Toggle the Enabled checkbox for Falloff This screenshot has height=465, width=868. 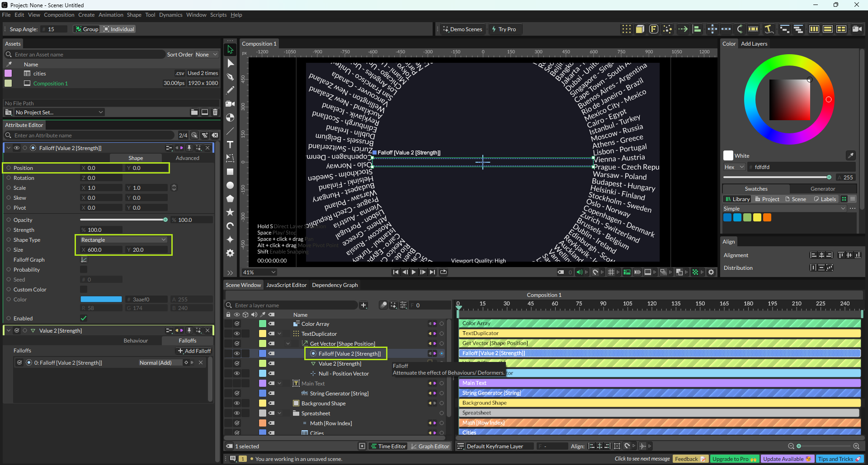tap(84, 319)
